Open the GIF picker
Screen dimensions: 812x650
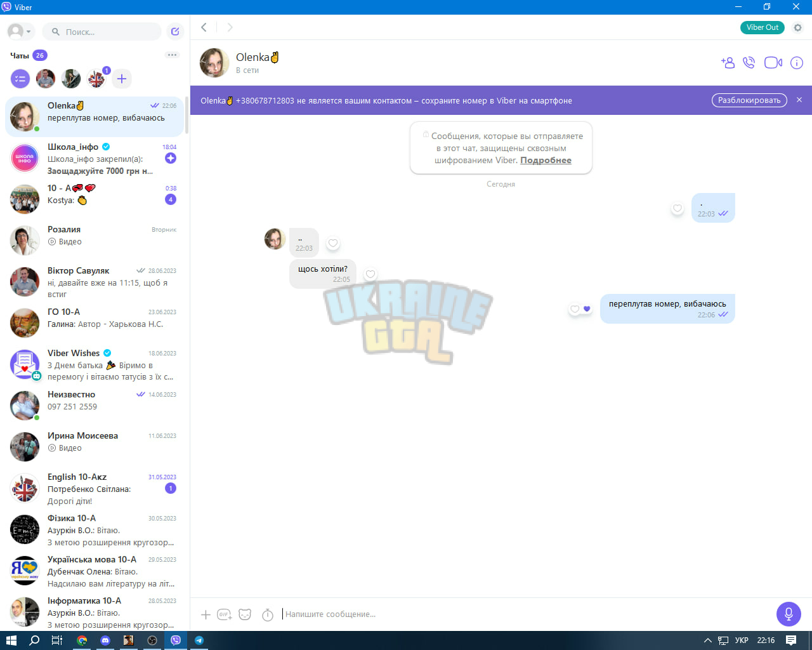pos(225,614)
